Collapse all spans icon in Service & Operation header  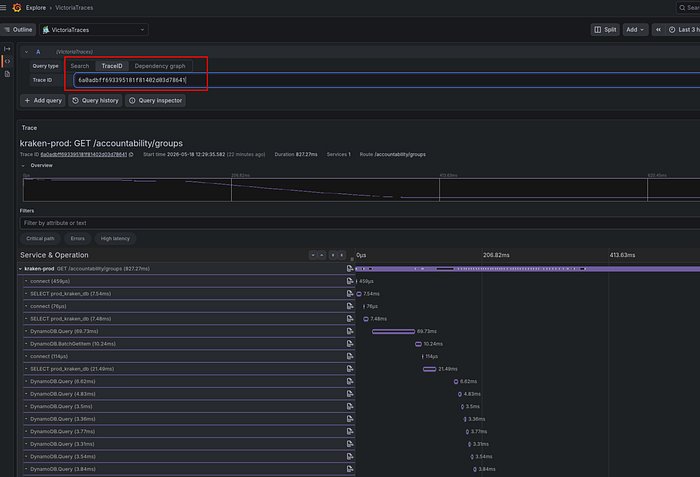[x=342, y=255]
